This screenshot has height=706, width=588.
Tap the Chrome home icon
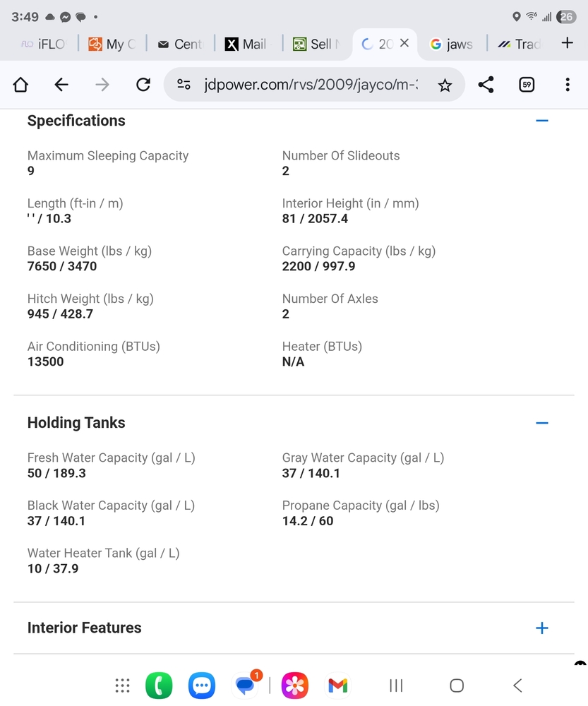[x=20, y=85]
